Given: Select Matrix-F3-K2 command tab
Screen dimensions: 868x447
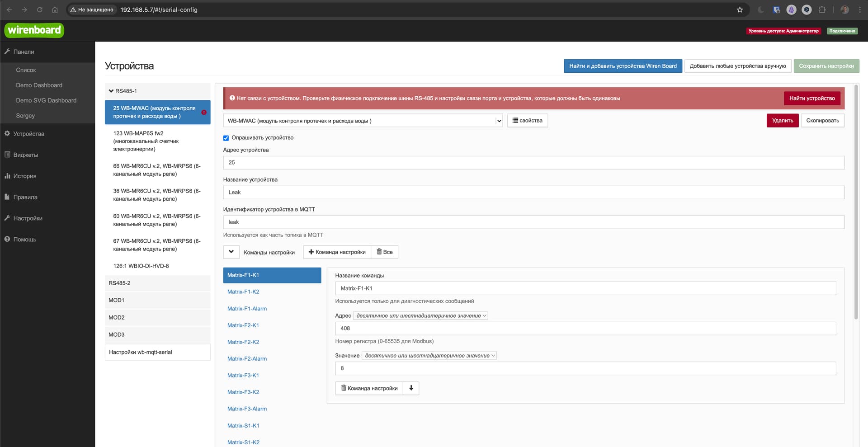Looking at the screenshot, I should (x=272, y=392).
